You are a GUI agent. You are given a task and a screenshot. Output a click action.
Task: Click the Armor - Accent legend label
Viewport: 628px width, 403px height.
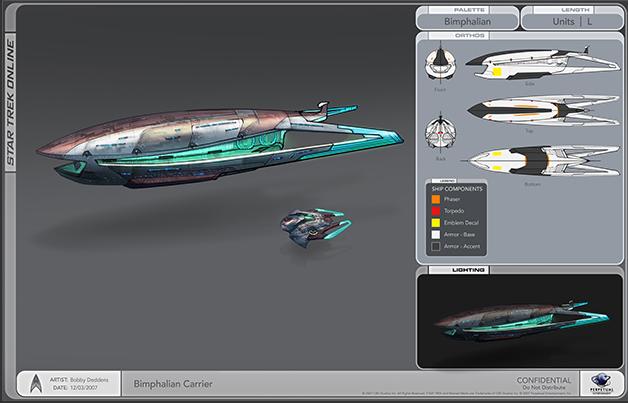click(x=462, y=246)
